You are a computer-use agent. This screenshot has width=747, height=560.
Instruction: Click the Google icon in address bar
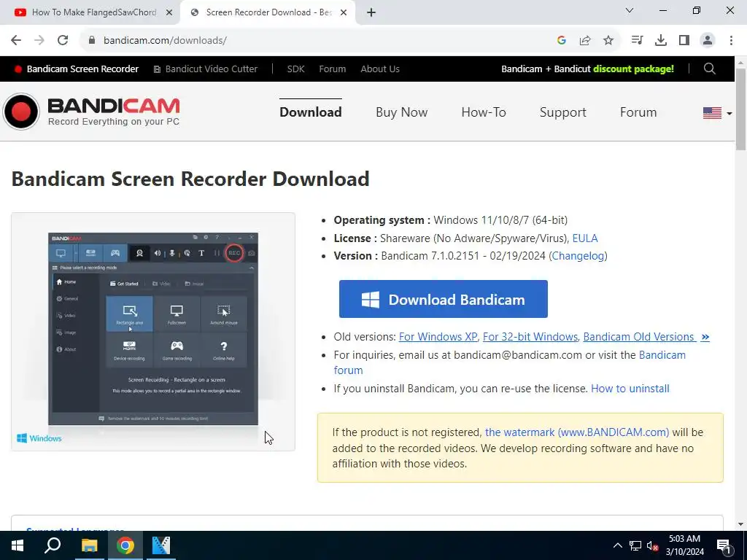561,40
